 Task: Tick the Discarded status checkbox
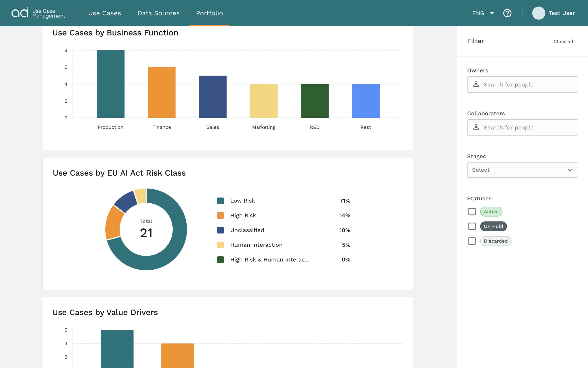[x=472, y=241]
